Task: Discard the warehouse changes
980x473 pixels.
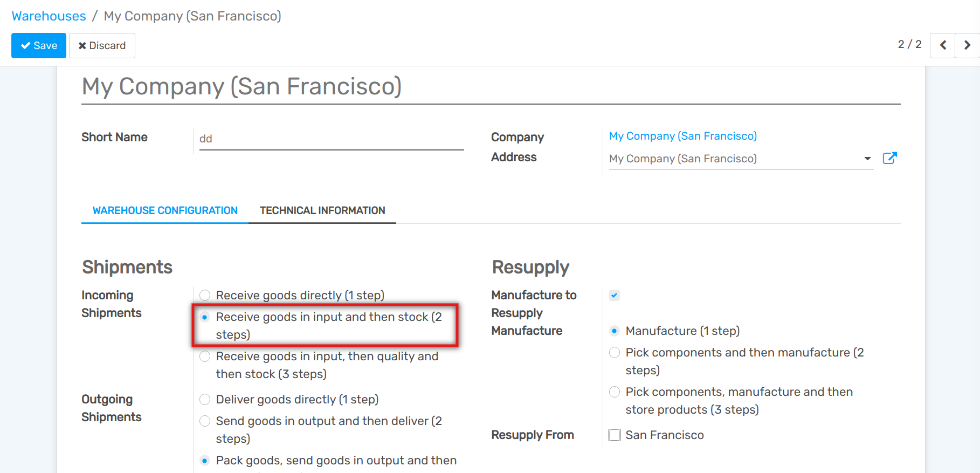Action: coord(102,45)
